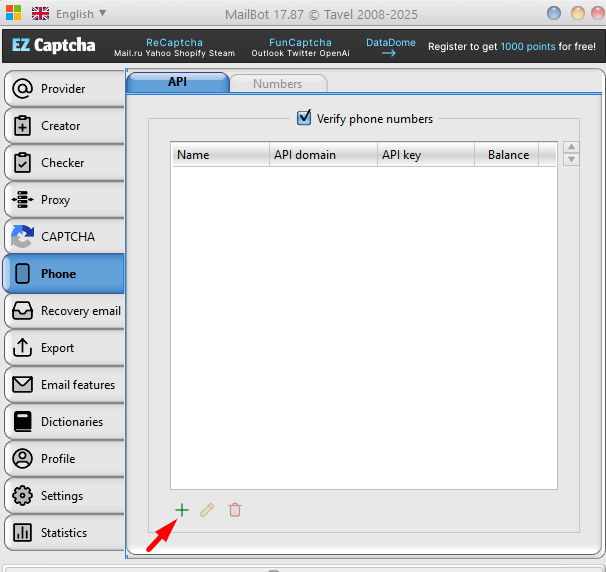The image size is (606, 572).
Task: Open the Dictionaries section
Action: (x=65, y=422)
